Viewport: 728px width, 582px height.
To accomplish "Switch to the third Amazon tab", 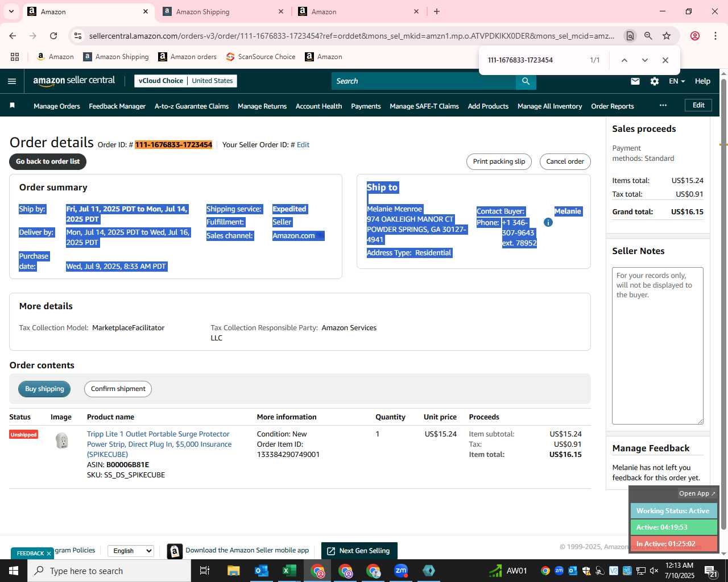I will 358,11.
